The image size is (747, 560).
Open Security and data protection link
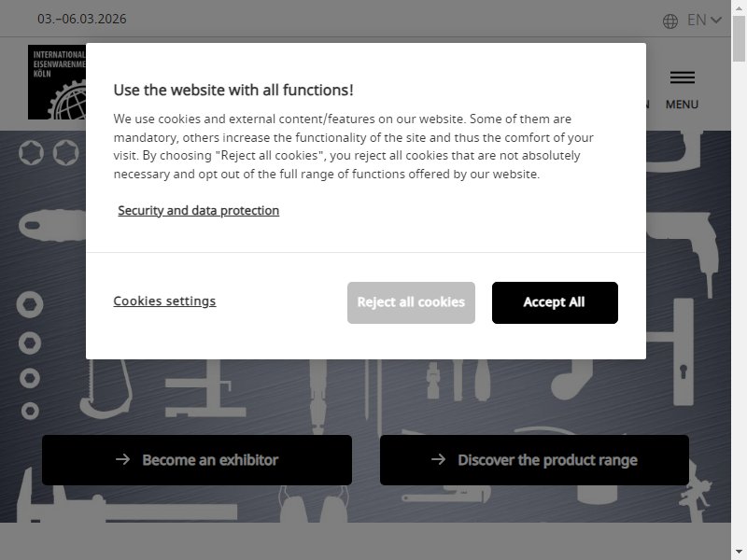pos(198,210)
